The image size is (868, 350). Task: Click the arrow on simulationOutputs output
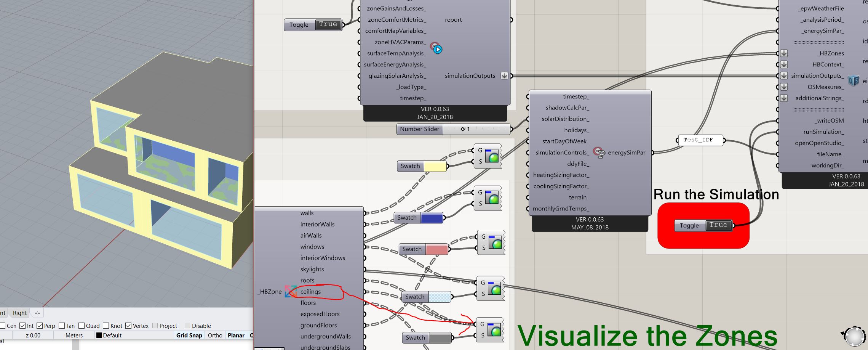[x=504, y=76]
